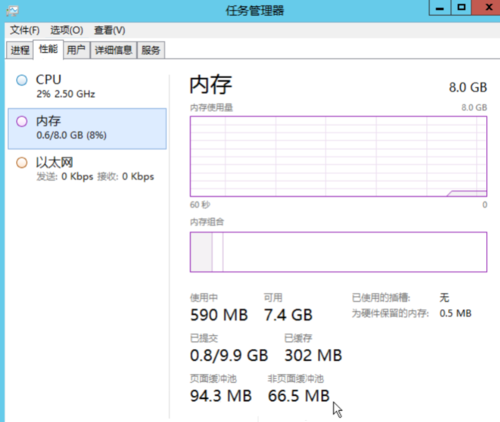Image resolution: width=500 pixels, height=422 pixels.
Task: Select the 以太网 Ethernet entry
Action: pos(87,169)
